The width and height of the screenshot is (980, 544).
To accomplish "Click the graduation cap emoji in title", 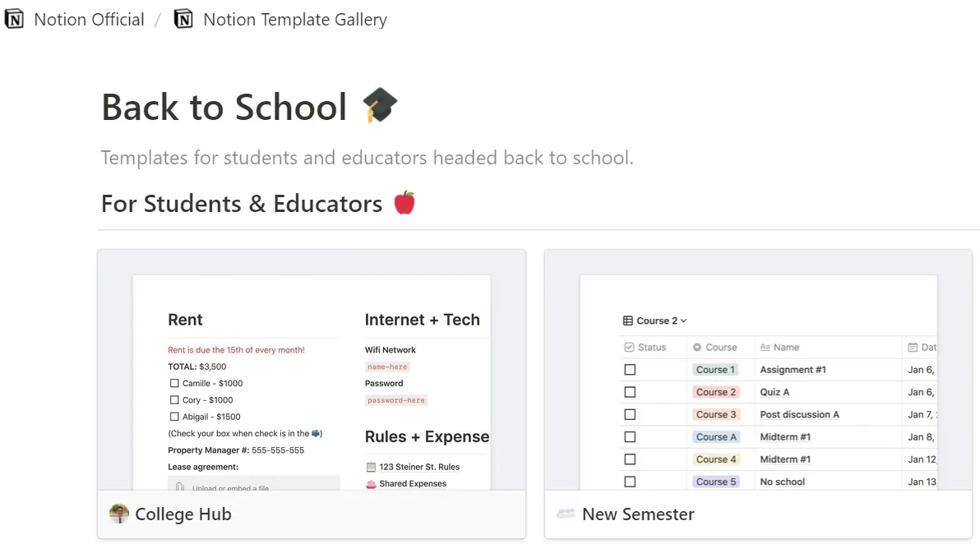I will [380, 107].
